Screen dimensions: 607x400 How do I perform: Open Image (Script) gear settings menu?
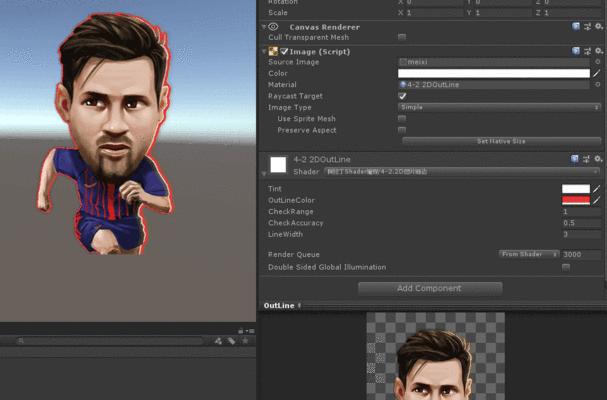click(x=599, y=51)
